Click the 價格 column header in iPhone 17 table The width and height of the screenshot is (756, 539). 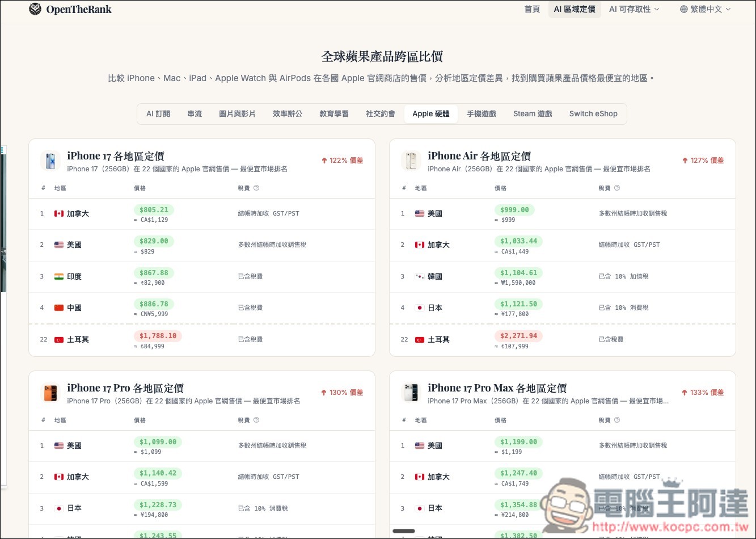click(140, 188)
